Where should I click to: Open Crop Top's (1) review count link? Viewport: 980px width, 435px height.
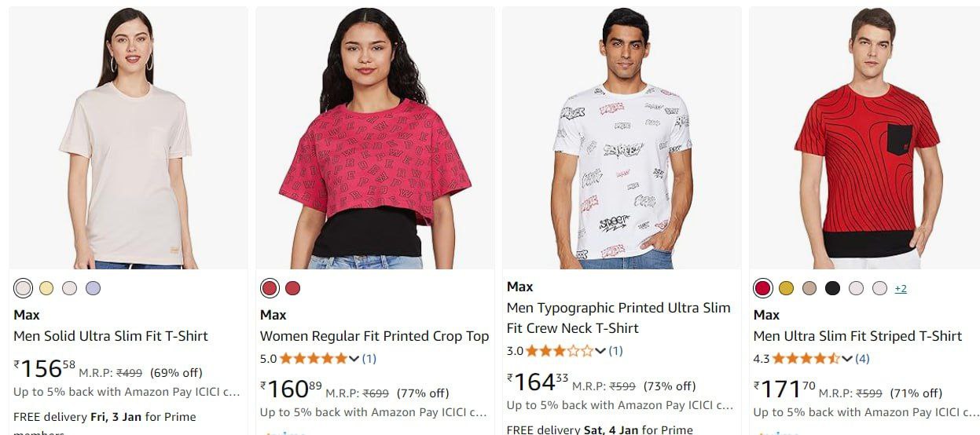pyautogui.click(x=369, y=359)
